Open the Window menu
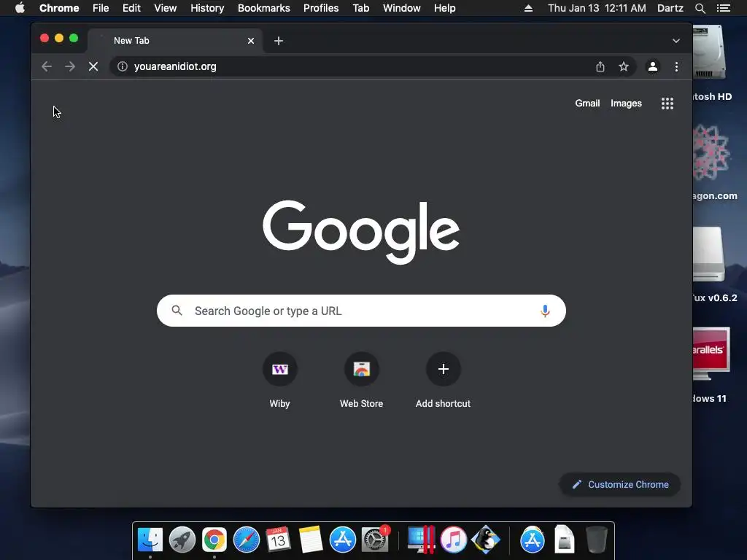 (402, 8)
